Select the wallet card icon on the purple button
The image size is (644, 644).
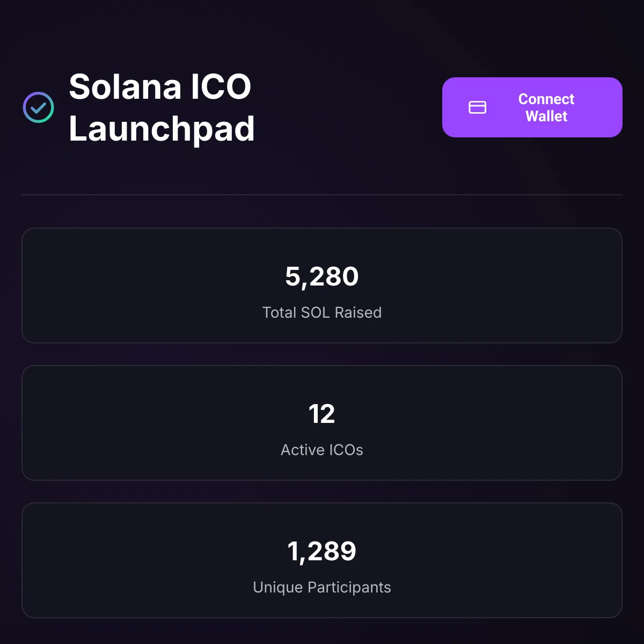click(x=478, y=107)
